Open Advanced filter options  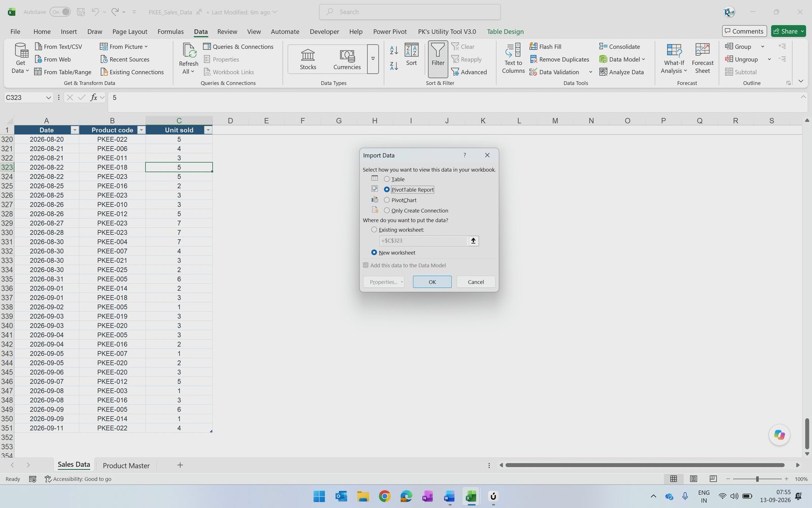tap(469, 72)
